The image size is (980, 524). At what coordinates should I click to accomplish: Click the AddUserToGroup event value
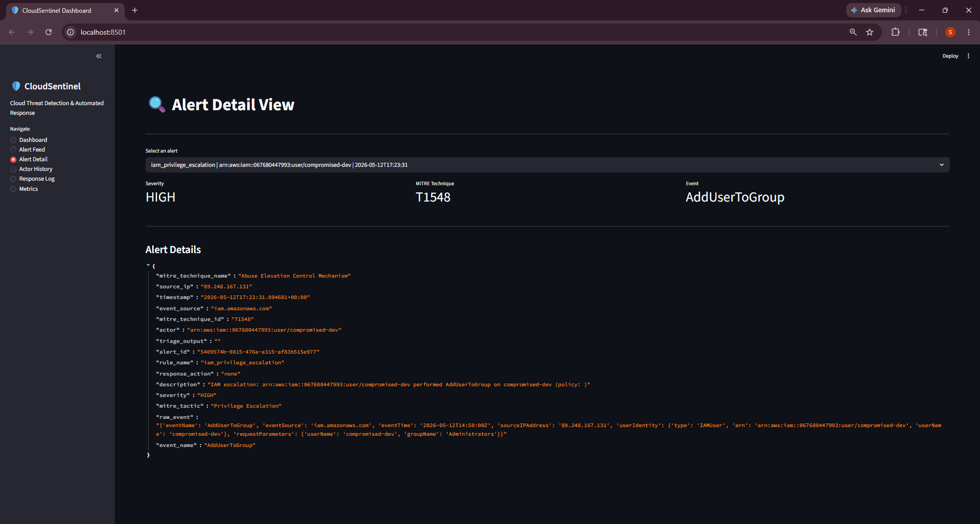[735, 197]
